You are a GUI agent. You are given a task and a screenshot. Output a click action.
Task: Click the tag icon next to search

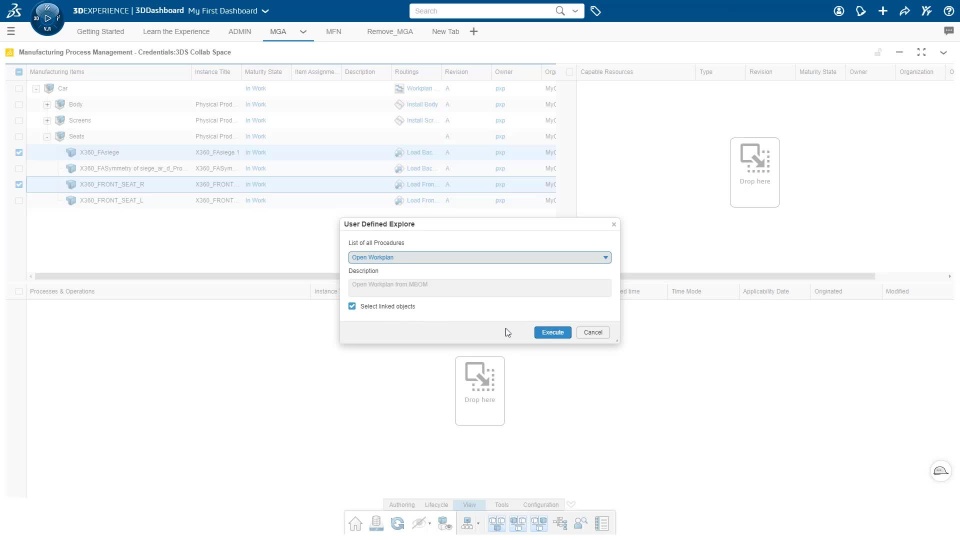coord(596,11)
